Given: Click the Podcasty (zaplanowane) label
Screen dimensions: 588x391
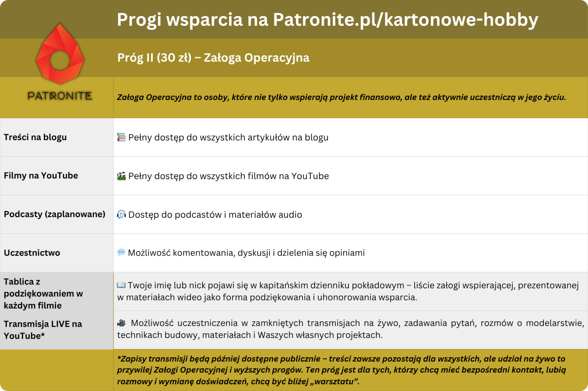Looking at the screenshot, I should click(x=54, y=214).
